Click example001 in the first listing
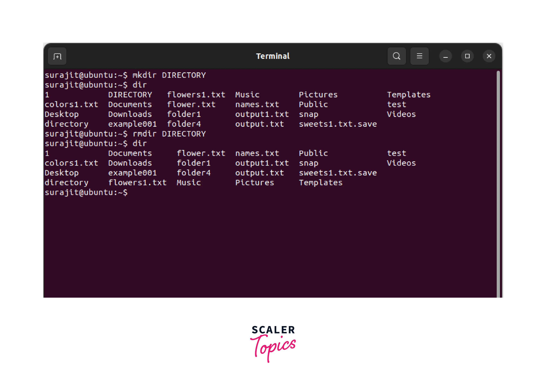This screenshot has width=546, height=392. [132, 124]
